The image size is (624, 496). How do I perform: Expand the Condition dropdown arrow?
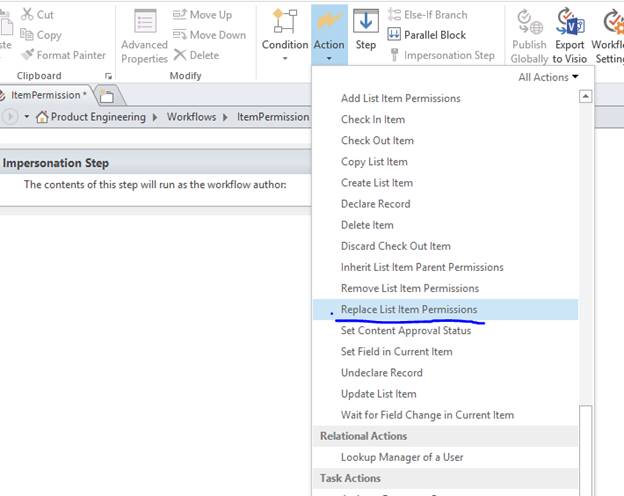(x=285, y=59)
